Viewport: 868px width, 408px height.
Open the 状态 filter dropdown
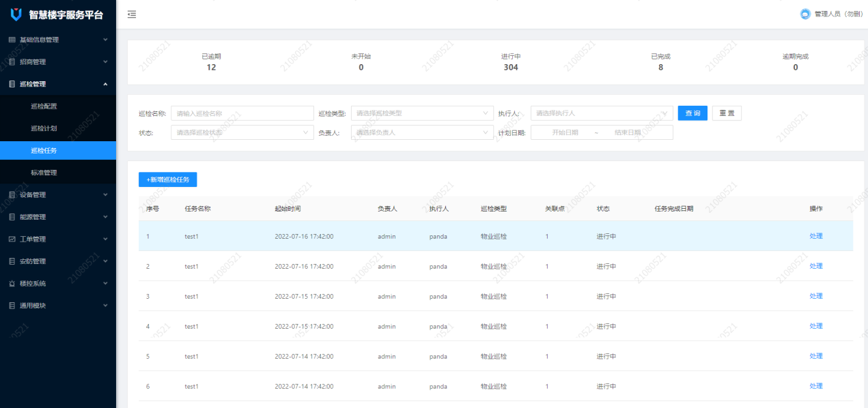tap(242, 132)
